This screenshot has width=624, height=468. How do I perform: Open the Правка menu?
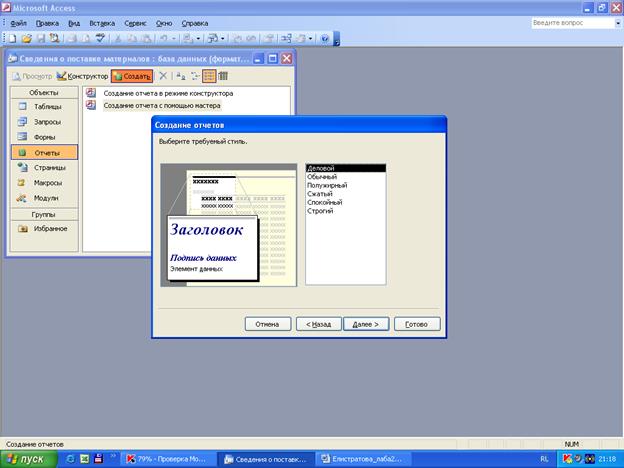(x=47, y=23)
